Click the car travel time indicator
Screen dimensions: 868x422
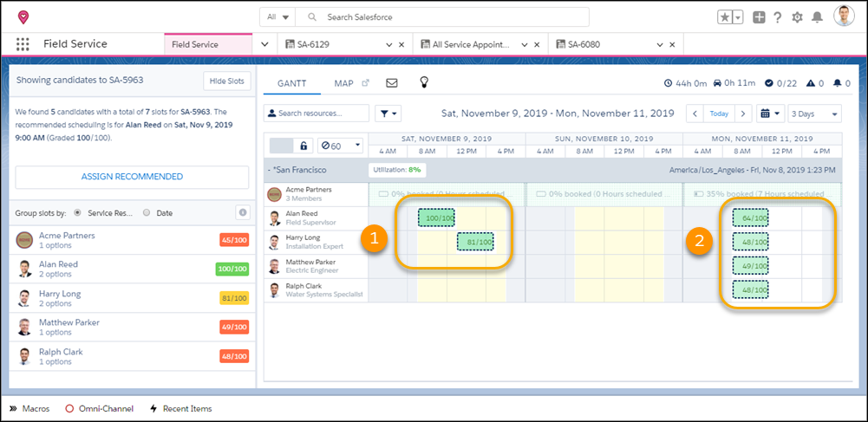pyautogui.click(x=735, y=83)
